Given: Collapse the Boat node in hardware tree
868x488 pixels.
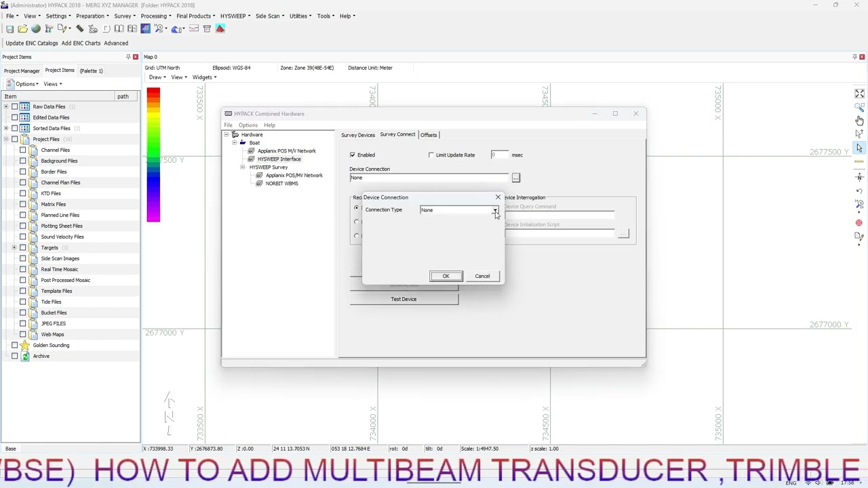Looking at the screenshot, I should pyautogui.click(x=235, y=143).
